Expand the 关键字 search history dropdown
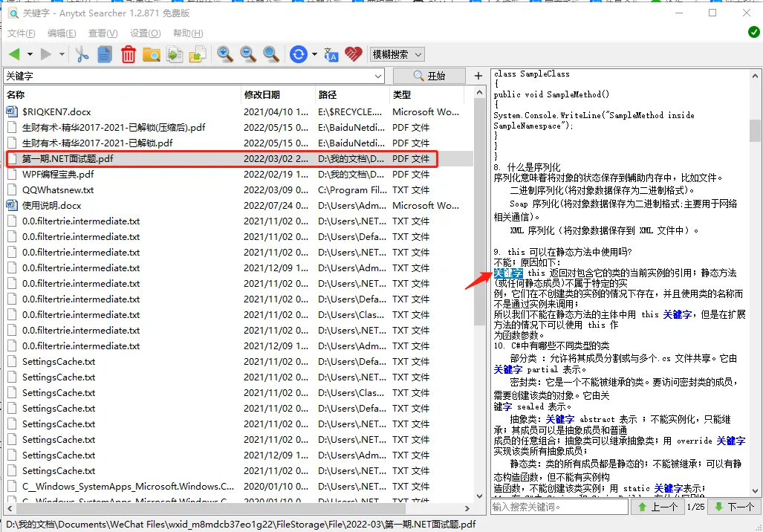Screen dimensions: 763x532 point(378,76)
